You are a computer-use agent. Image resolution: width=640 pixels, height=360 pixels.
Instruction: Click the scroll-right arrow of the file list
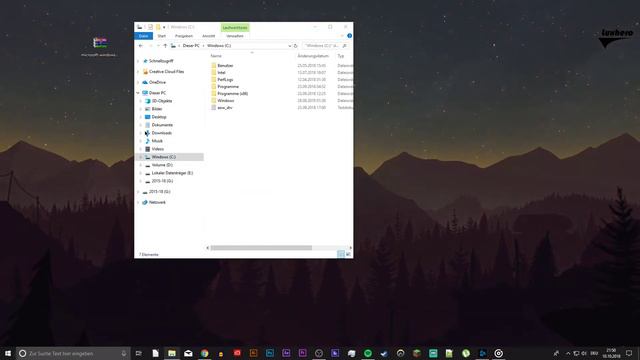[x=350, y=248]
